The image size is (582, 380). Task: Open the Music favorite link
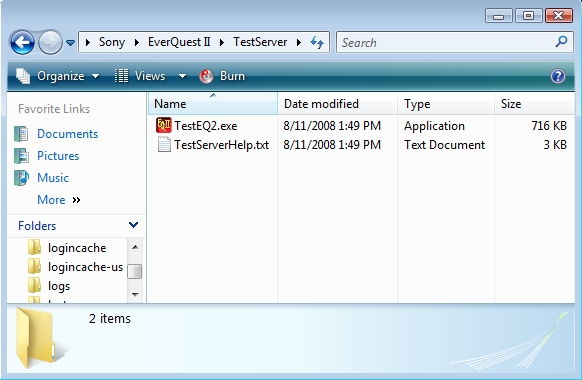pyautogui.click(x=53, y=178)
